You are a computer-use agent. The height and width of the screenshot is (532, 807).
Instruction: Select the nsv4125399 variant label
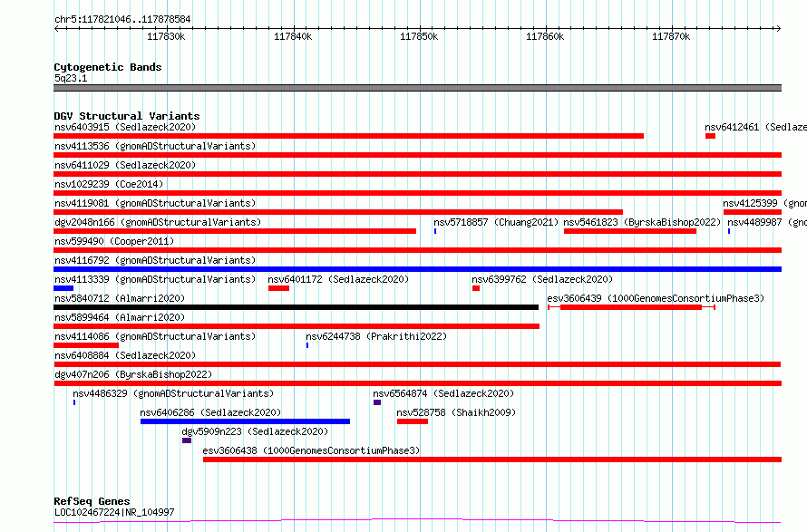coord(764,203)
